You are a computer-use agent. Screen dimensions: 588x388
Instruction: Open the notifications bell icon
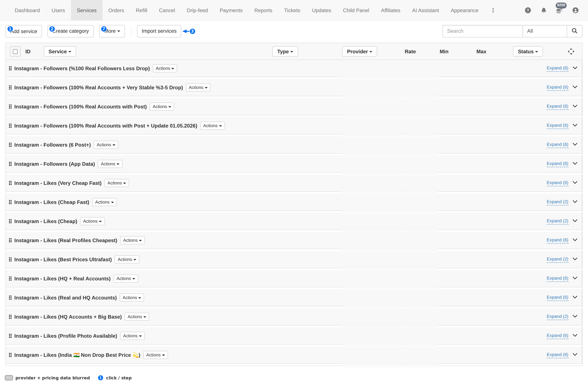coord(543,10)
